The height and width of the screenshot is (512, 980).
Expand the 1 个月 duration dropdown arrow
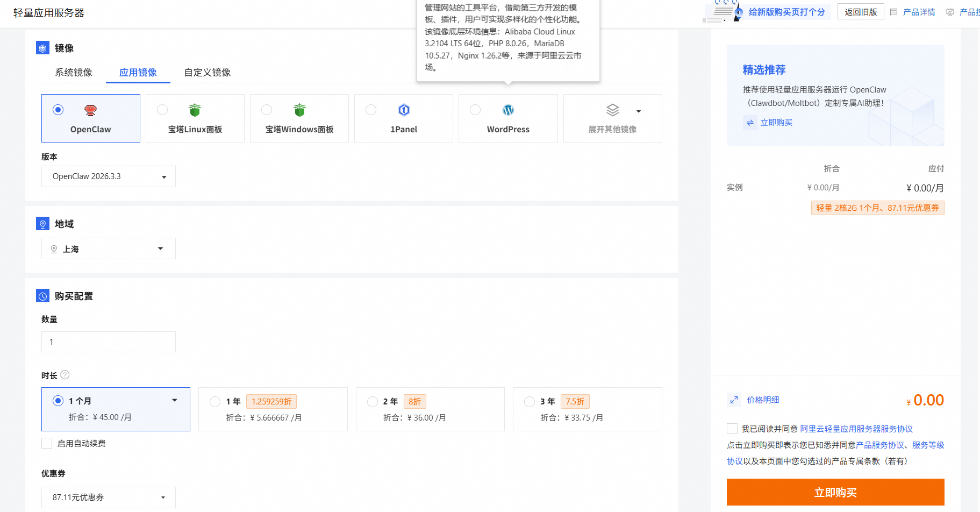(175, 401)
